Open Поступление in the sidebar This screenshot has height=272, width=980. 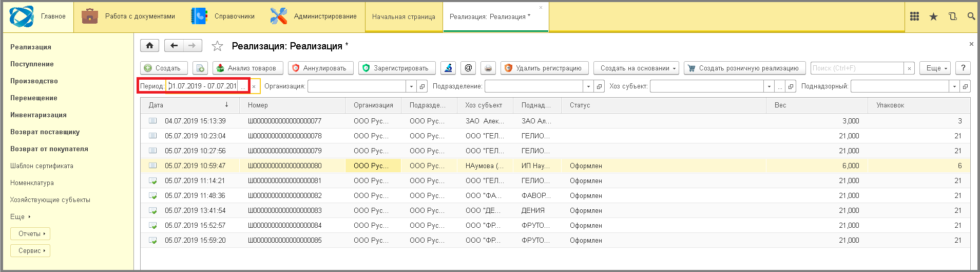coord(32,64)
